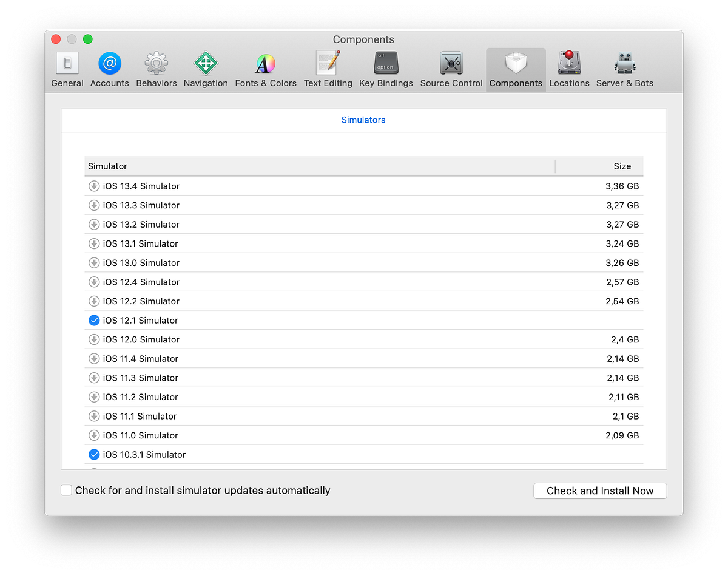This screenshot has width=728, height=575.
Task: Download the iOS 11.0 Simulator
Action: (94, 435)
